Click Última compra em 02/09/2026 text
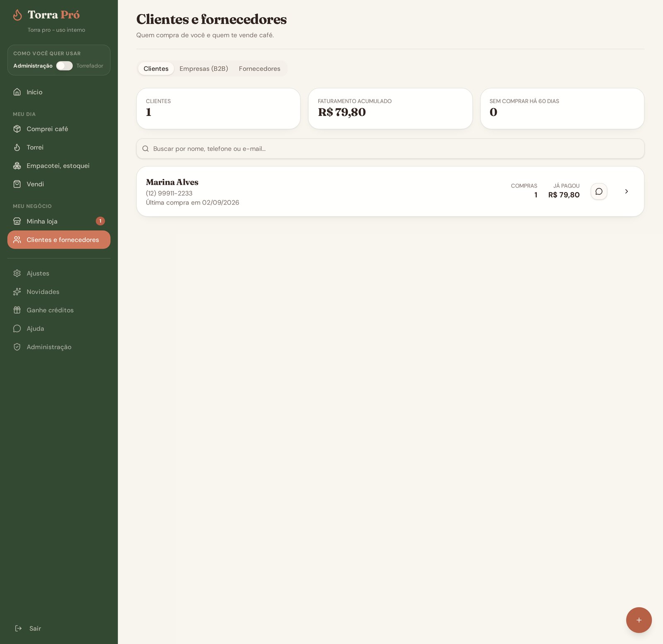The height and width of the screenshot is (644, 663). [x=192, y=203]
